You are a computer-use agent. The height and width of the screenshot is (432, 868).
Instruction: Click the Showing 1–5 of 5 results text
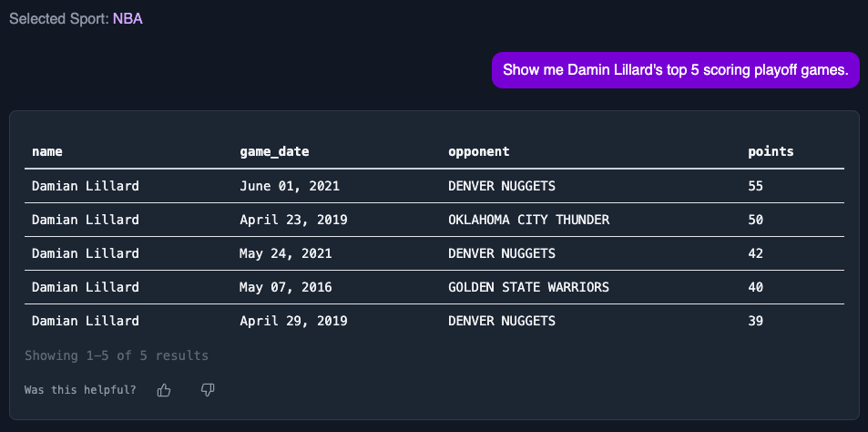[117, 355]
